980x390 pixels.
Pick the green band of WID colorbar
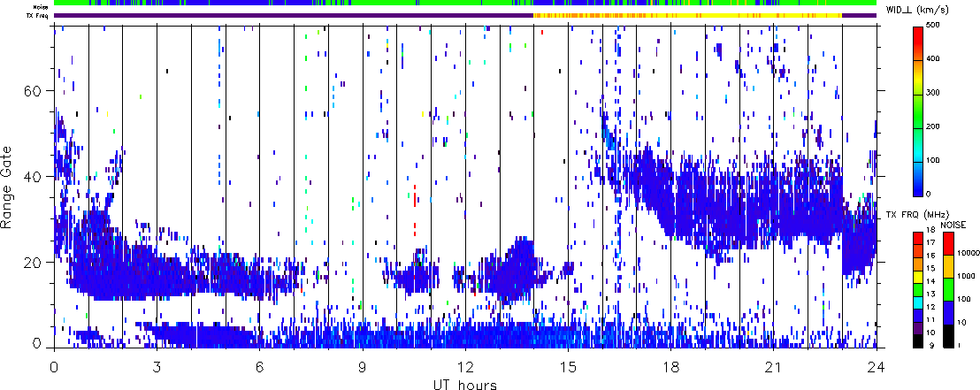[x=919, y=111]
